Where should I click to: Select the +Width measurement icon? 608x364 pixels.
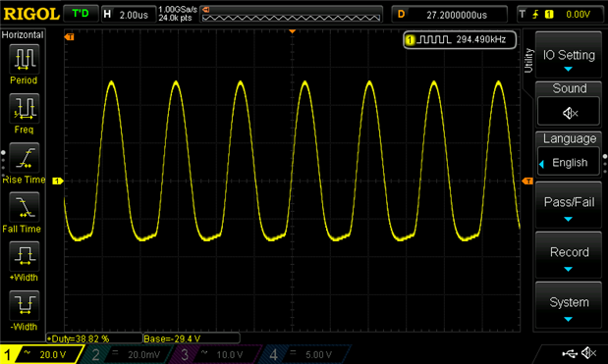point(24,256)
